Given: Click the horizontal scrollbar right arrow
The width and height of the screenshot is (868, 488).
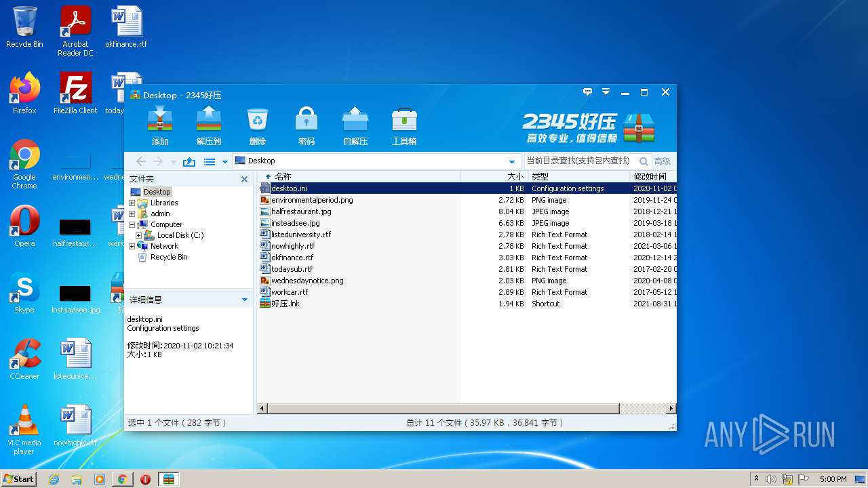Looking at the screenshot, I should click(671, 409).
